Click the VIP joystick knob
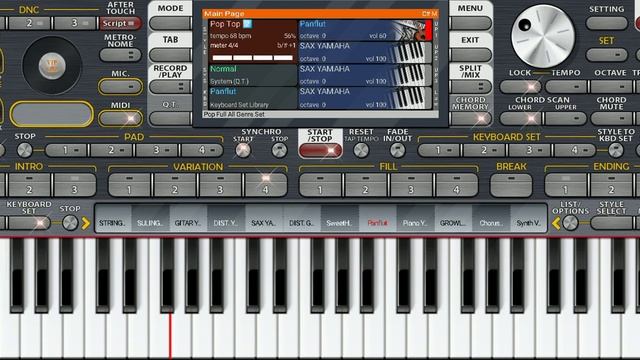 pyautogui.click(x=52, y=66)
